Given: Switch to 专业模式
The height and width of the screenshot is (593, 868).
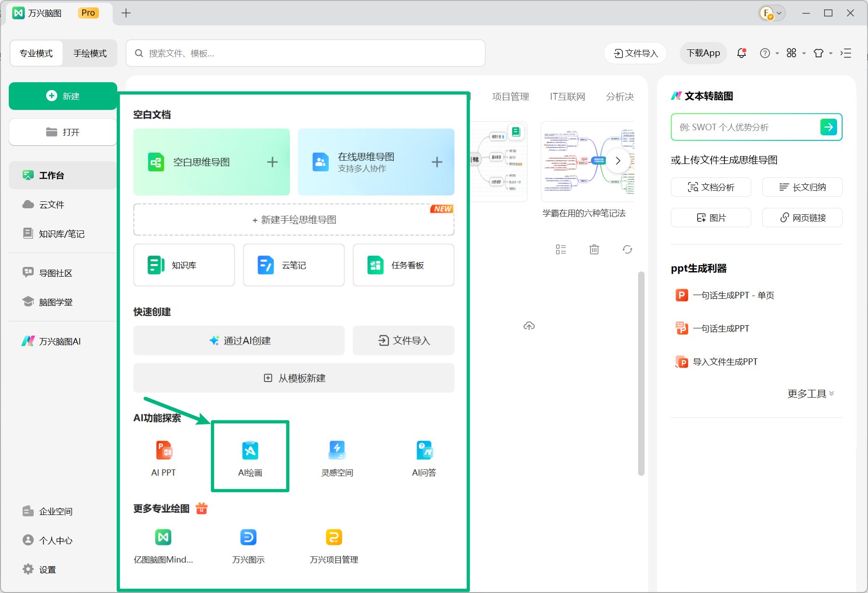Looking at the screenshot, I should point(36,53).
